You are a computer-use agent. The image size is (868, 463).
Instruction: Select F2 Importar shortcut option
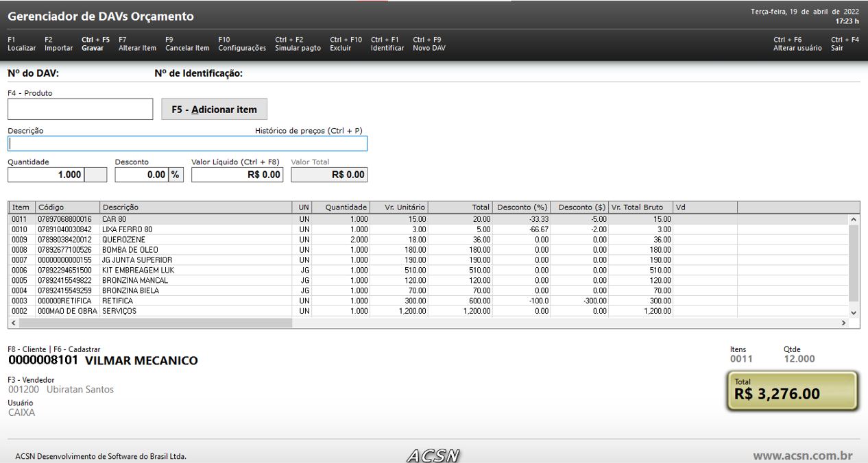(x=58, y=44)
